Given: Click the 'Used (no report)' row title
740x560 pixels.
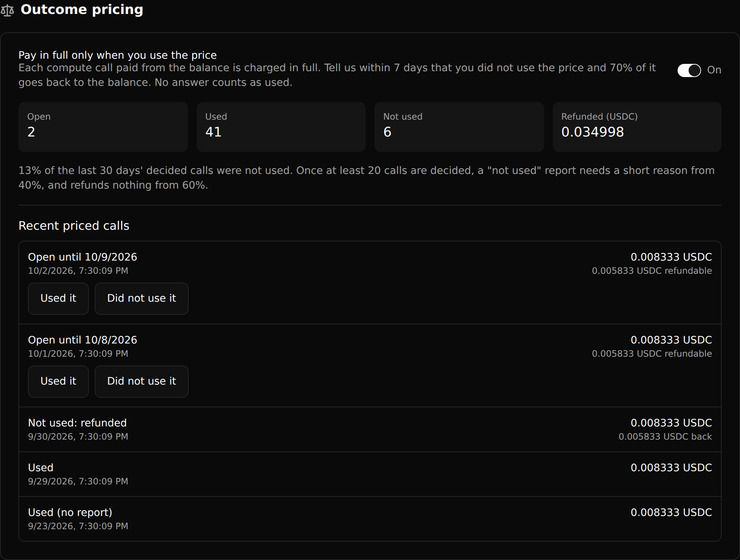Looking at the screenshot, I should [70, 512].
